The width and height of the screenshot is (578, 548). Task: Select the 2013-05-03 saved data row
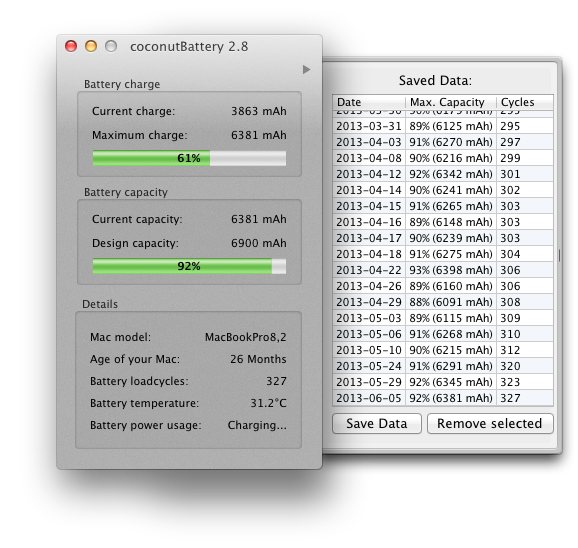[443, 318]
